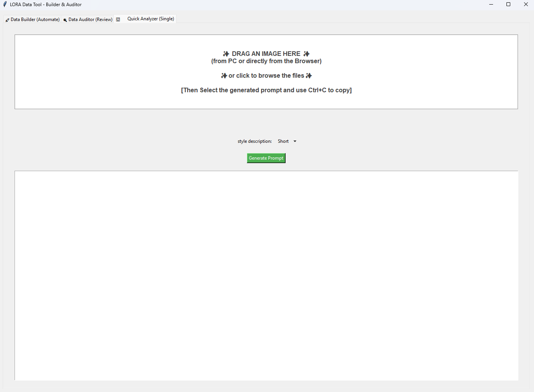Click the drag-an-image drop zone to browse files
The image size is (534, 392).
coord(266,72)
